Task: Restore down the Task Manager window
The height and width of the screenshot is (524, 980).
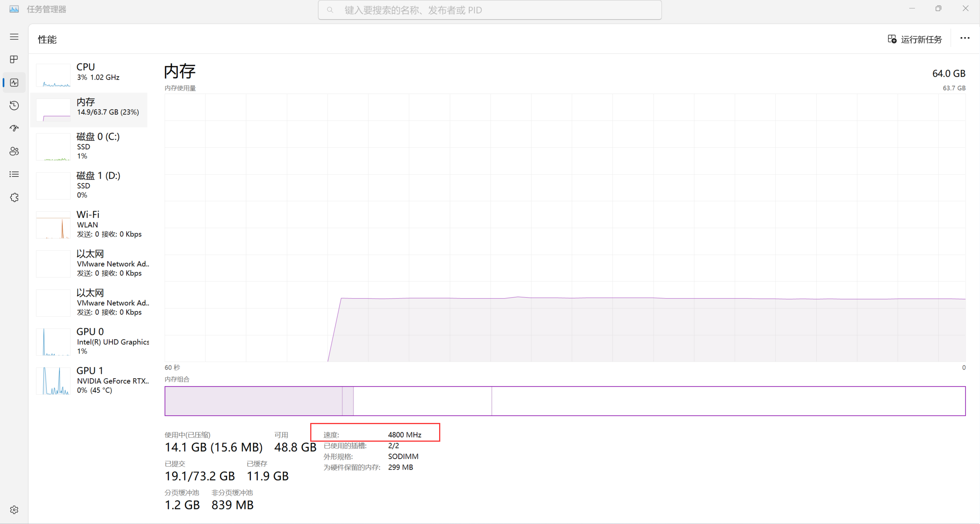Action: (x=938, y=8)
